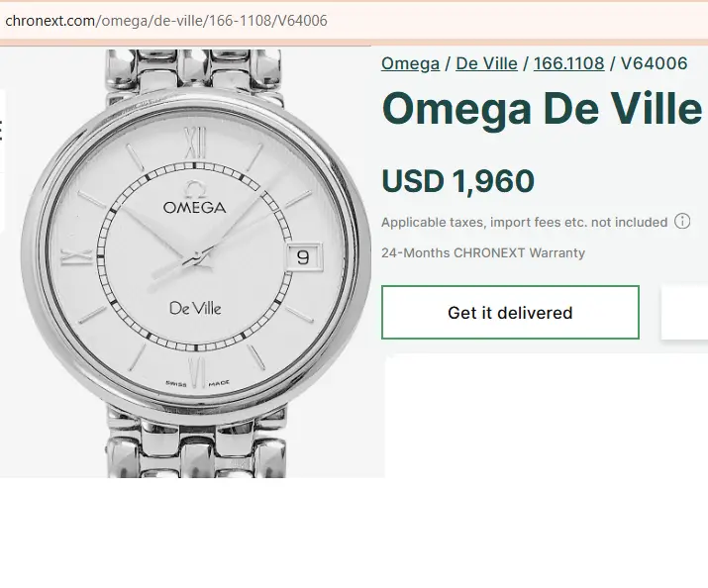Viewport: 708px width, 588px height.
Task: Click the Swiss Made text on the dial
Action: point(197,383)
